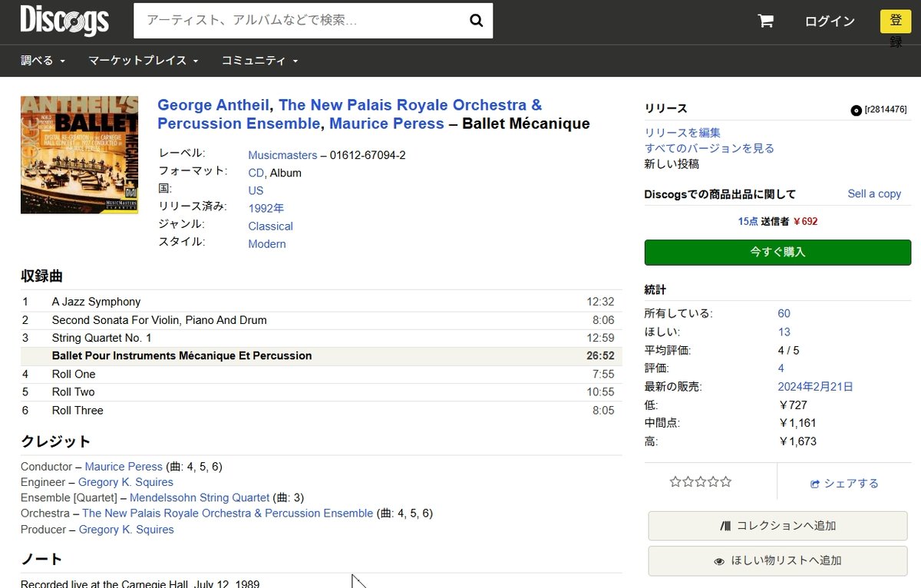Screen dimensions: 921x588
Task: Click the Classical genre link
Action: pyautogui.click(x=270, y=226)
